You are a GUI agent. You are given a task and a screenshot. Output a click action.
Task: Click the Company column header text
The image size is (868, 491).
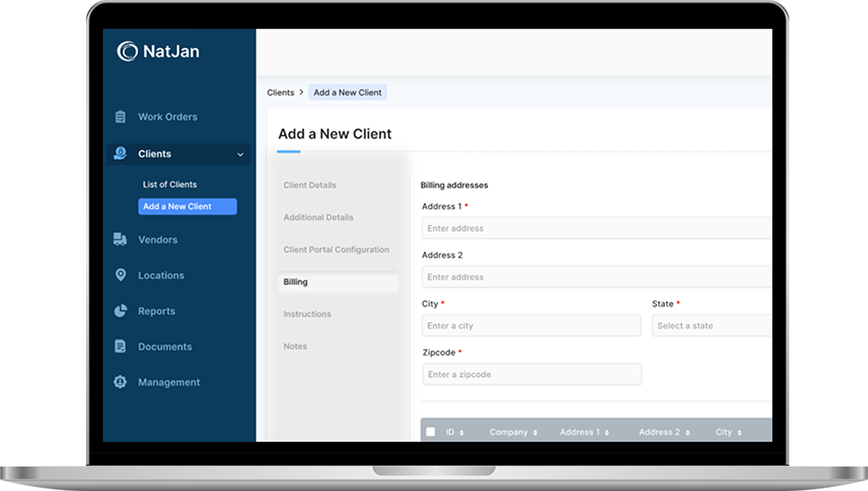tap(509, 432)
